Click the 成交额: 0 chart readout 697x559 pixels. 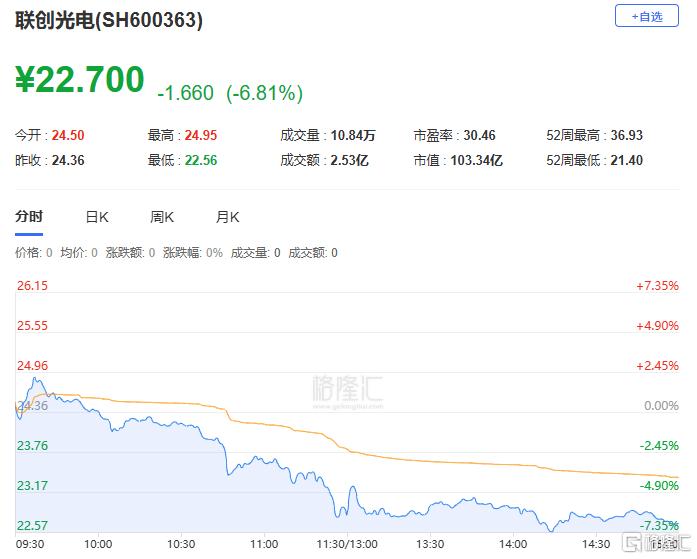coord(313,252)
